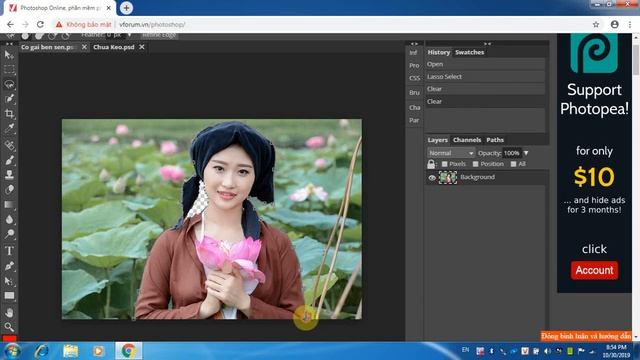Enable the Position lock checkbox
This screenshot has width=640, height=360.
tap(476, 164)
